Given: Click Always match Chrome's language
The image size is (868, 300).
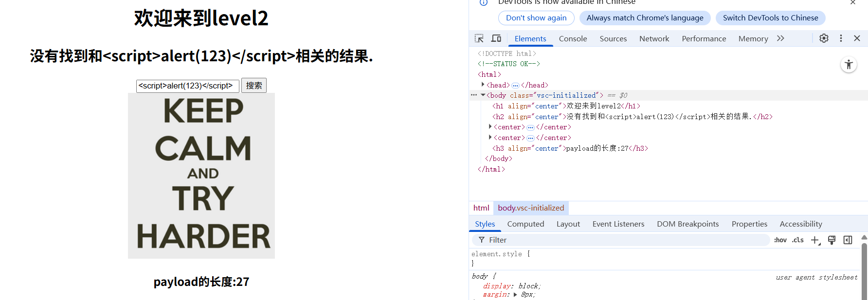Looking at the screenshot, I should [x=645, y=18].
